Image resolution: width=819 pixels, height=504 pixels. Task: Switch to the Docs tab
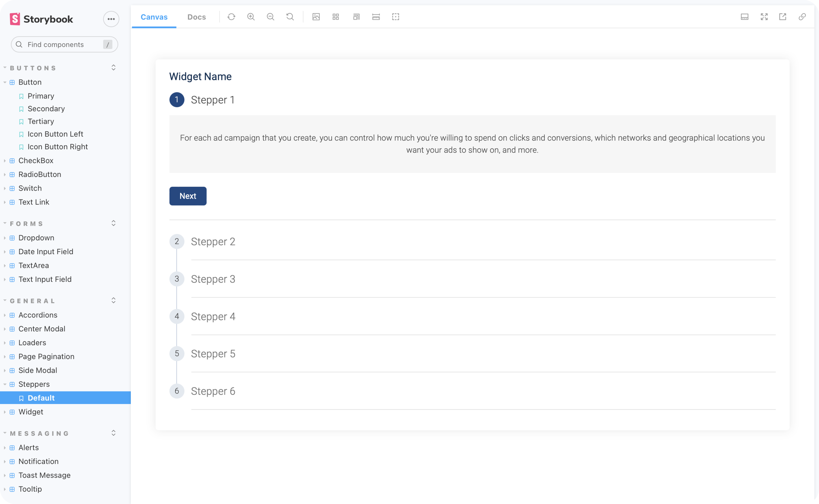coord(196,17)
